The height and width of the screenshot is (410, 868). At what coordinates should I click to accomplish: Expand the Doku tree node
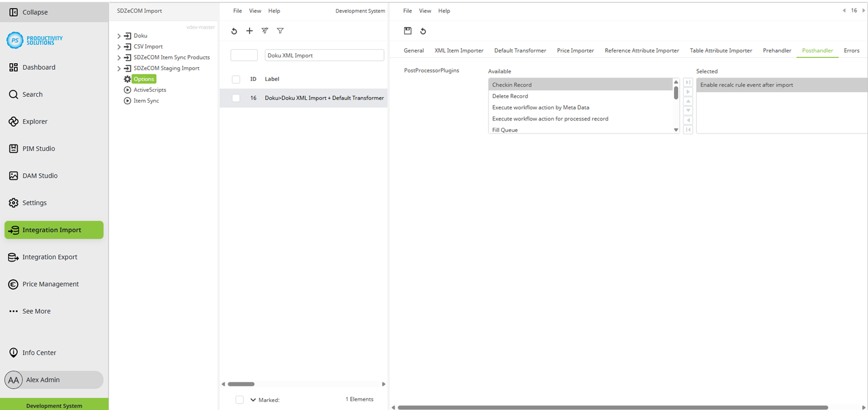click(119, 35)
